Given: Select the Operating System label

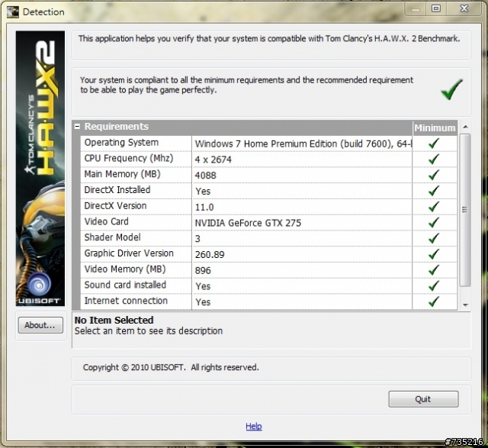Looking at the screenshot, I should 121,143.
